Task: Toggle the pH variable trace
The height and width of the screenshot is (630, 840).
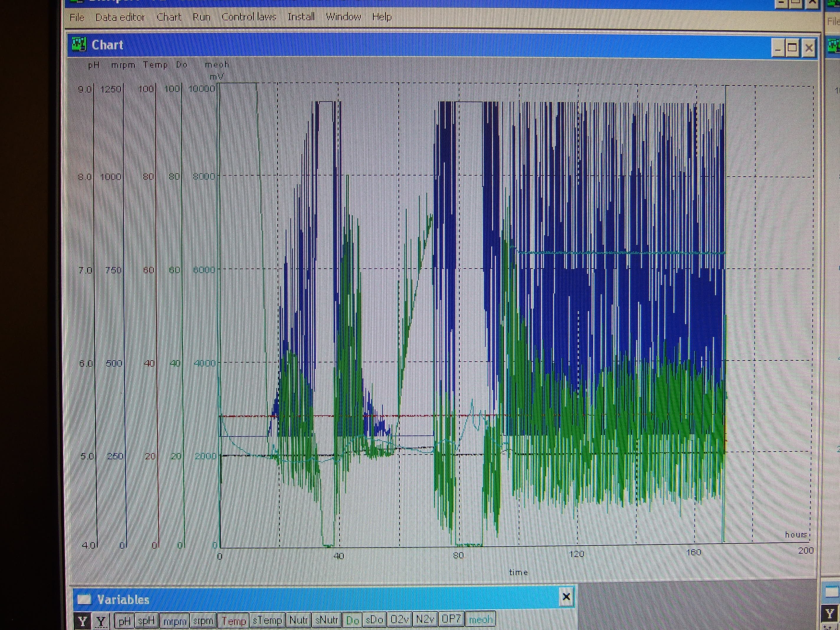Action: pos(124,621)
